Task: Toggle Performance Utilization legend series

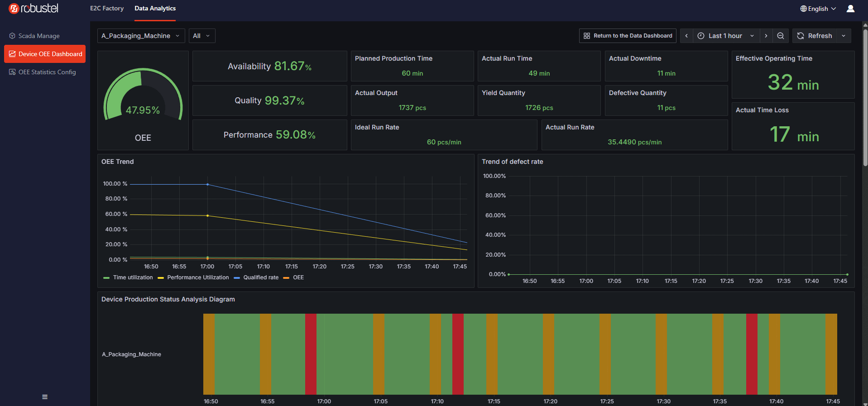Action: [x=193, y=277]
